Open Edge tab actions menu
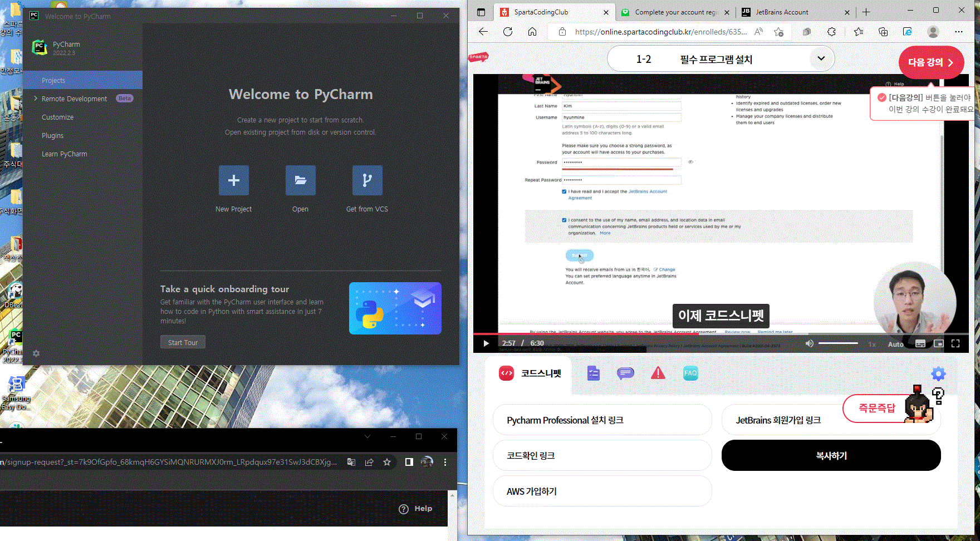 pyautogui.click(x=481, y=12)
